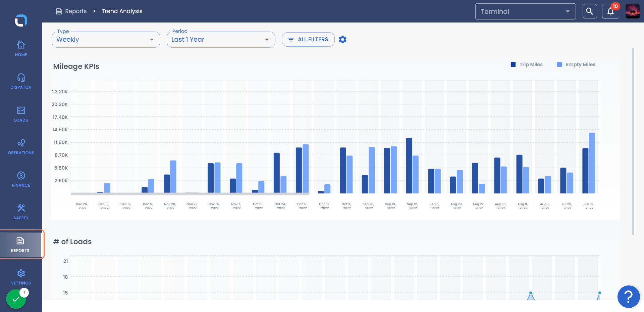Click the # of Loads heading

[x=72, y=242]
